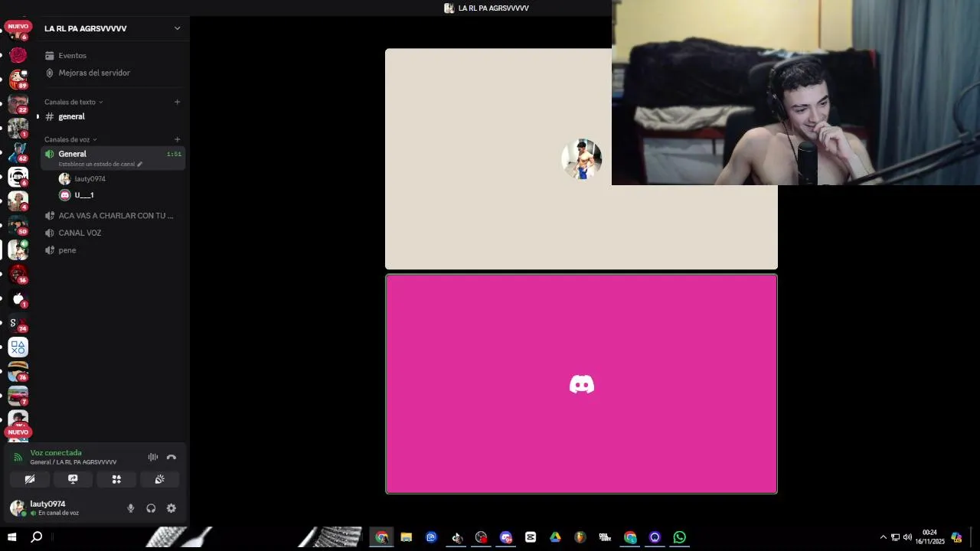Open the server with 76 notifications
This screenshot has width=980, height=551.
pos(18,371)
